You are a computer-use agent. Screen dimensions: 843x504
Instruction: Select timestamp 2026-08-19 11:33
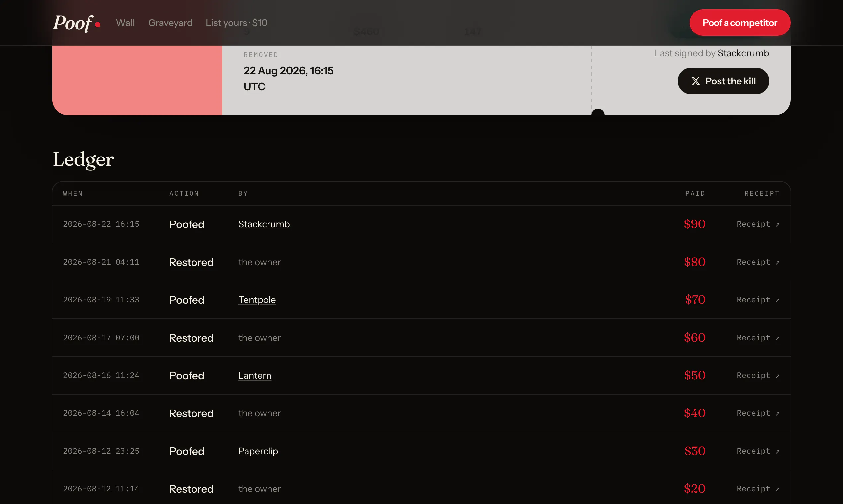point(101,300)
